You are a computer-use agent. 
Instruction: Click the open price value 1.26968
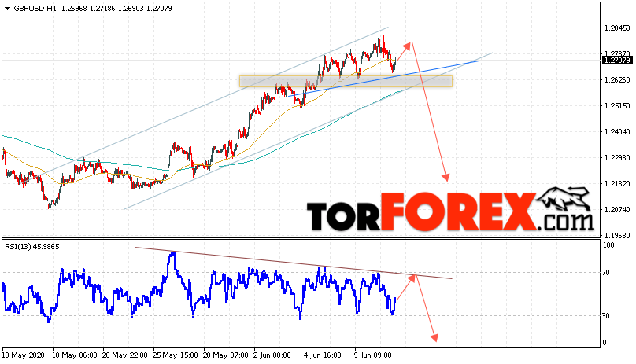click(x=74, y=9)
